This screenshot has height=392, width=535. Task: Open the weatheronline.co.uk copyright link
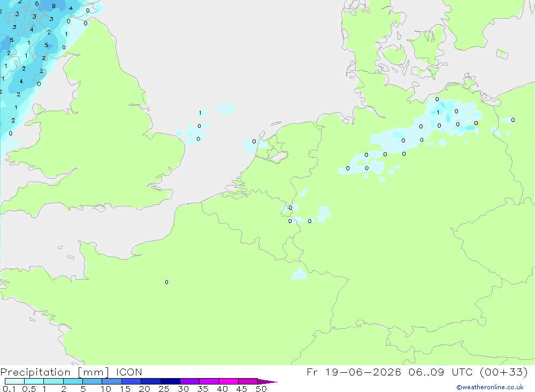[490, 387]
